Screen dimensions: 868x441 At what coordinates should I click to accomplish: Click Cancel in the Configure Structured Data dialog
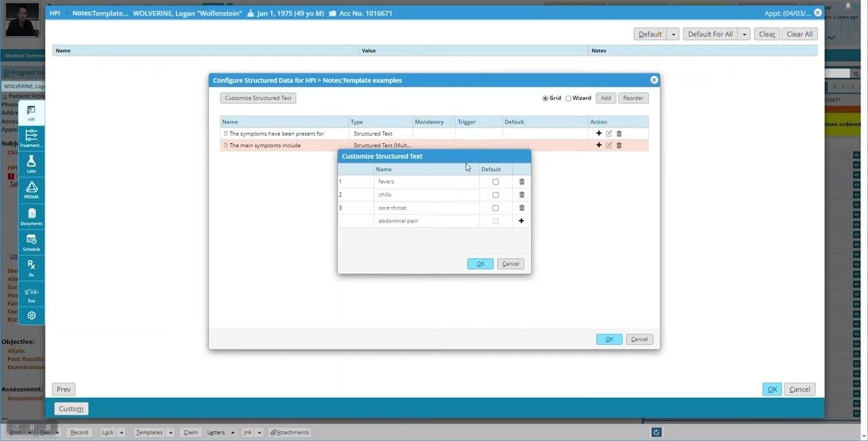[x=639, y=339]
